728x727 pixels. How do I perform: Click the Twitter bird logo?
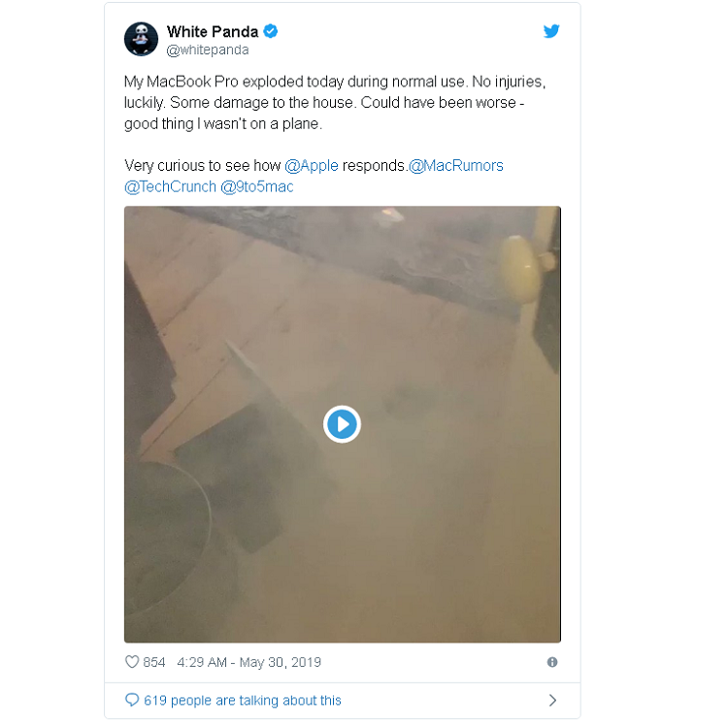click(x=551, y=31)
